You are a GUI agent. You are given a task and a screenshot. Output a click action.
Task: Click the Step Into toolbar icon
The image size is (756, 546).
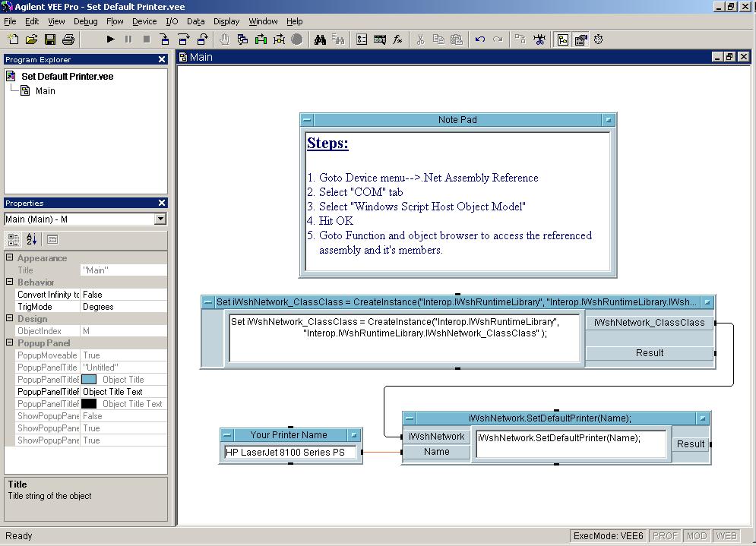pyautogui.click(x=166, y=39)
